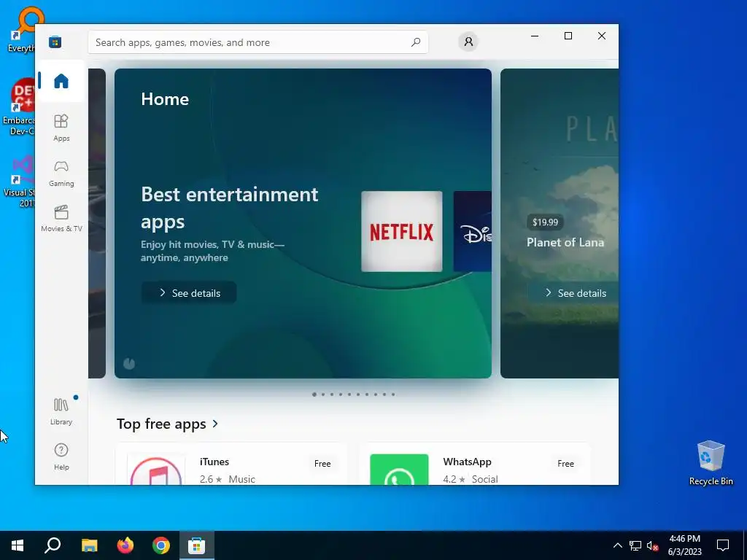The height and width of the screenshot is (560, 747).
Task: Launch Google Chrome from the taskbar
Action: [161, 545]
